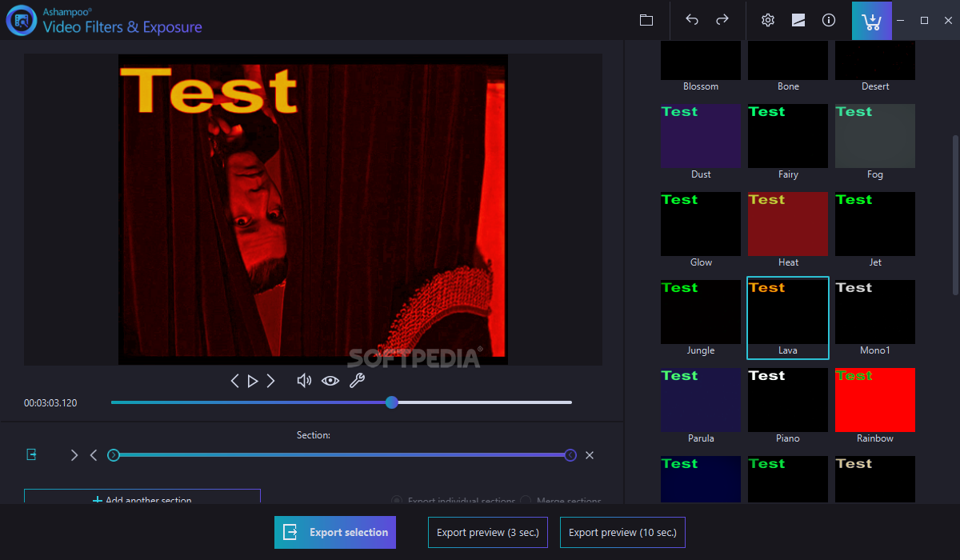Step to the next frame
Screen dimensions: 960x560
pyautogui.click(x=271, y=381)
